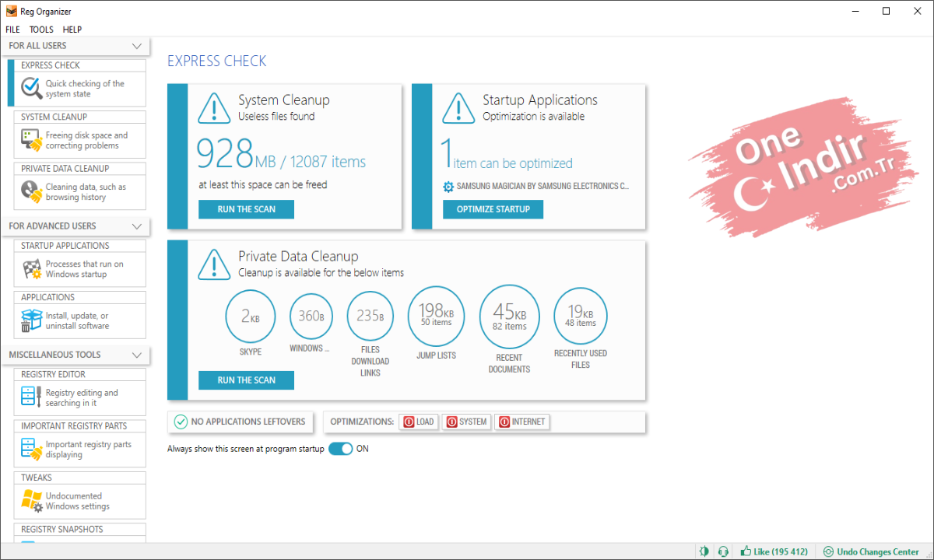Collapse the Miscellaneous Tools section
The height and width of the screenshot is (560, 934).
[x=137, y=355]
